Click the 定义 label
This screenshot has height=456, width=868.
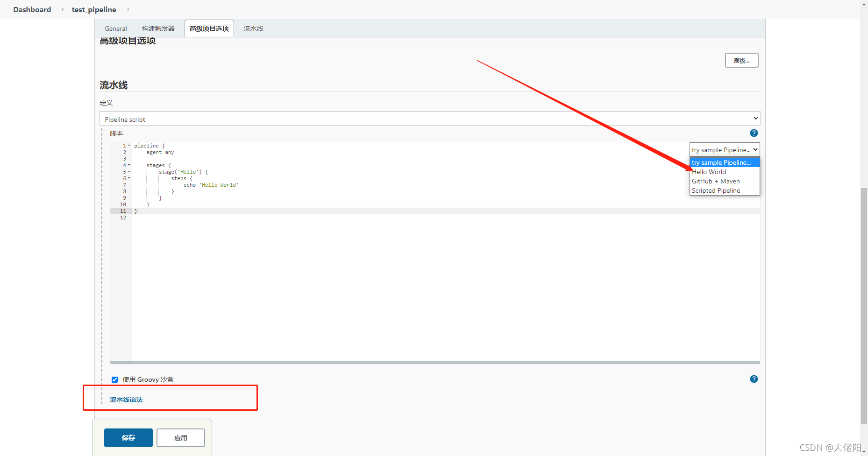pos(106,103)
